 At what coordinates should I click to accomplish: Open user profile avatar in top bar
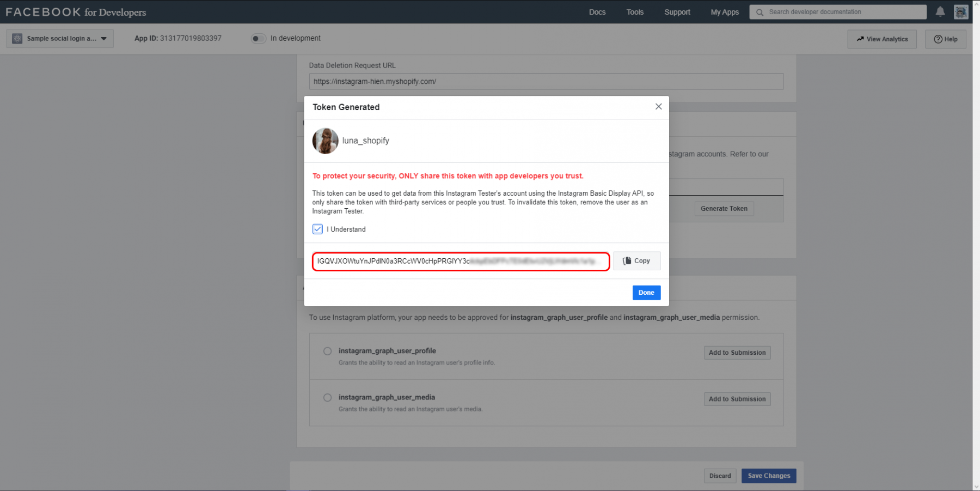click(x=961, y=11)
